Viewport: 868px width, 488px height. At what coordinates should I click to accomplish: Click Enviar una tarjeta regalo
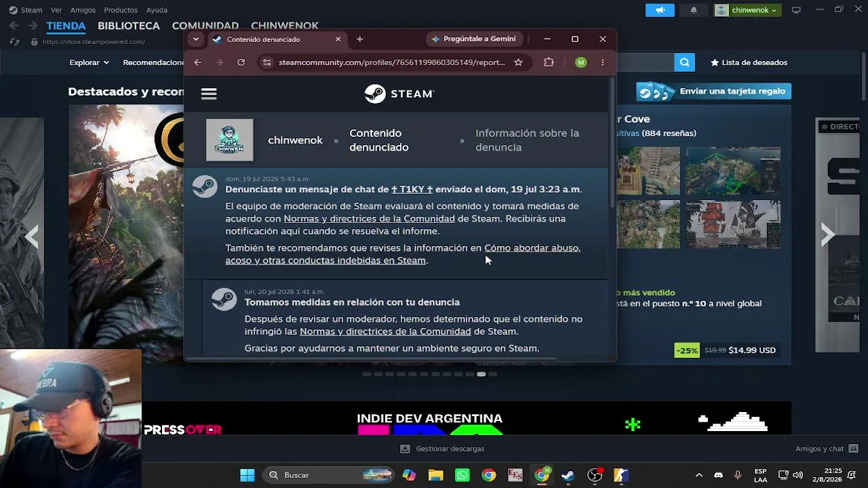[714, 91]
